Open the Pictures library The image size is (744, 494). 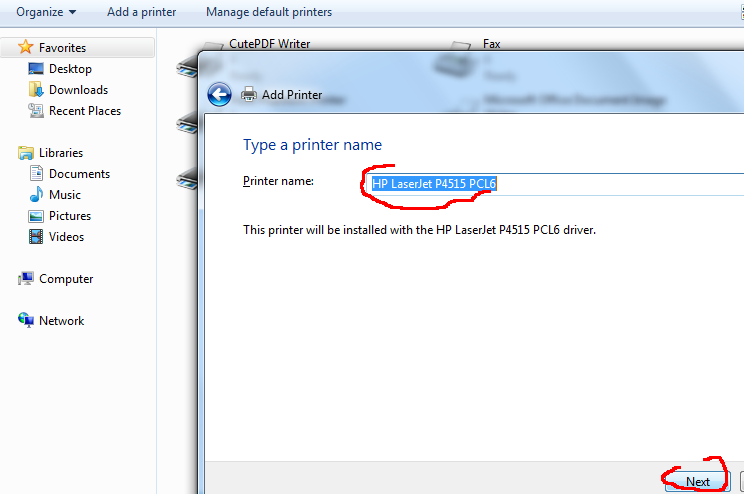70,216
